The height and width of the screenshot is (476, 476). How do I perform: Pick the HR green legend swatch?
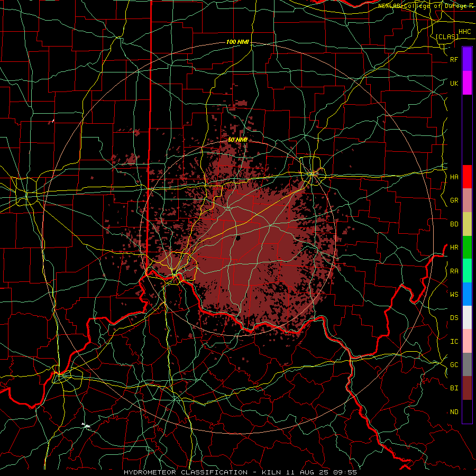tap(467, 247)
